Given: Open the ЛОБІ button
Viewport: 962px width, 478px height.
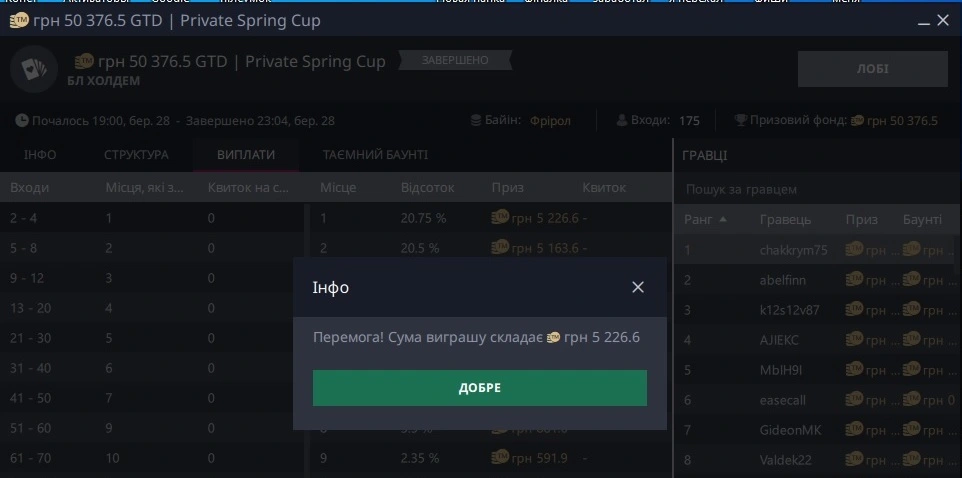Looking at the screenshot, I should tap(872, 69).
